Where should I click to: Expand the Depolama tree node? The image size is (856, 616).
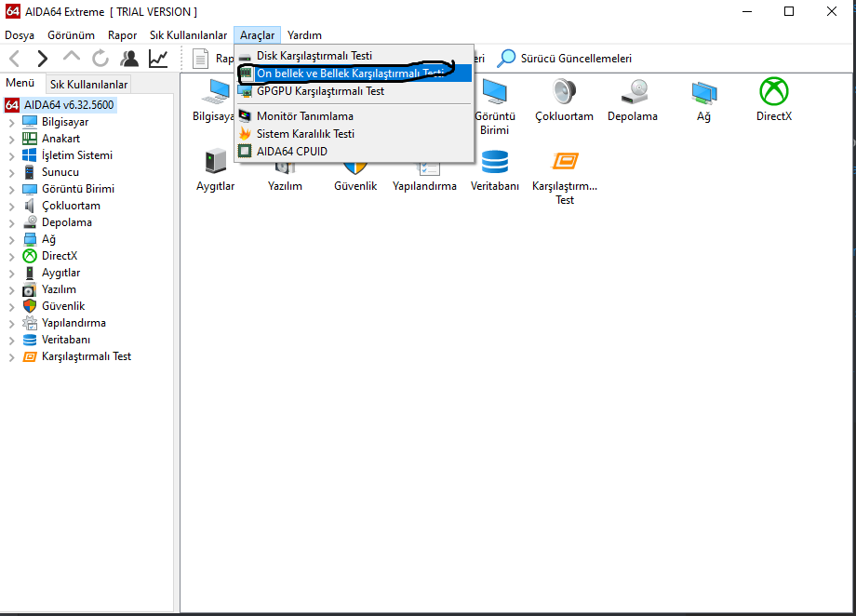(x=11, y=222)
